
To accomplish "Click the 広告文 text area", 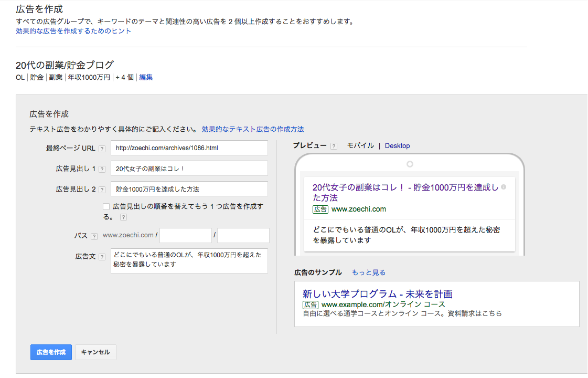I will point(189,260).
